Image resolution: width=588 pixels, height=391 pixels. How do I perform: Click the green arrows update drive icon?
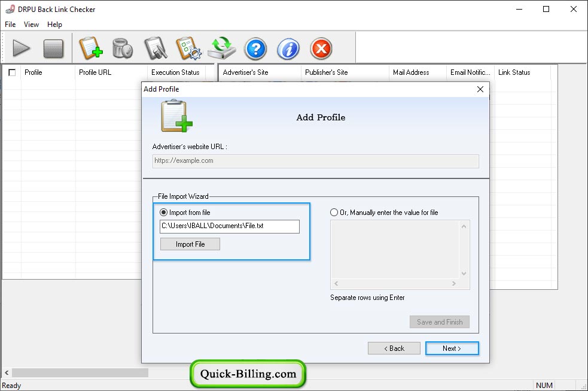click(222, 48)
